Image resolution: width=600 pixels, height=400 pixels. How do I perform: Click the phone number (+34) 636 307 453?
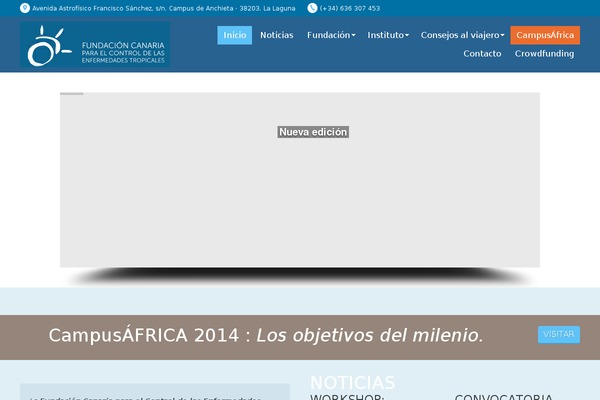pos(350,8)
